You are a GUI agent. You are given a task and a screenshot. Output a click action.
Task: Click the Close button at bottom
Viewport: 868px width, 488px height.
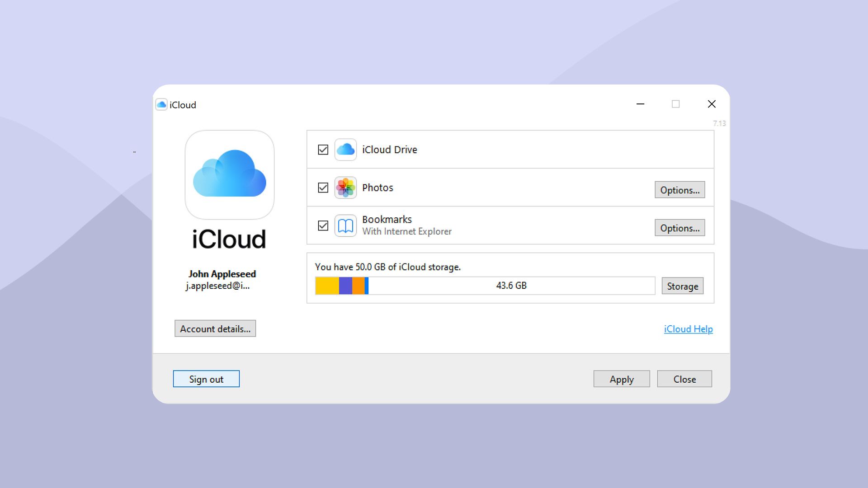point(684,379)
